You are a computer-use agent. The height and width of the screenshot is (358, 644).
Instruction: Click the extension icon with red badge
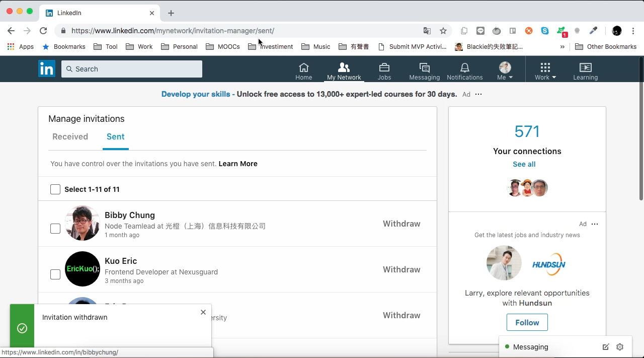tap(561, 32)
